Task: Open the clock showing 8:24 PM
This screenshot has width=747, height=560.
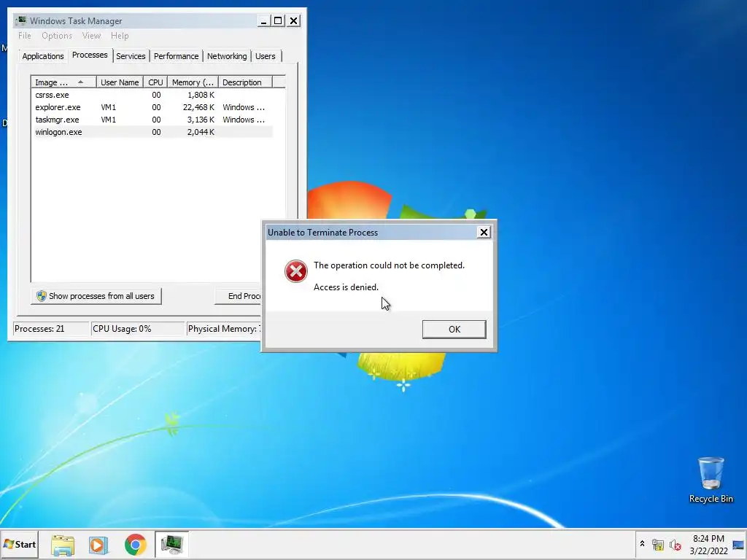Action: pyautogui.click(x=708, y=545)
